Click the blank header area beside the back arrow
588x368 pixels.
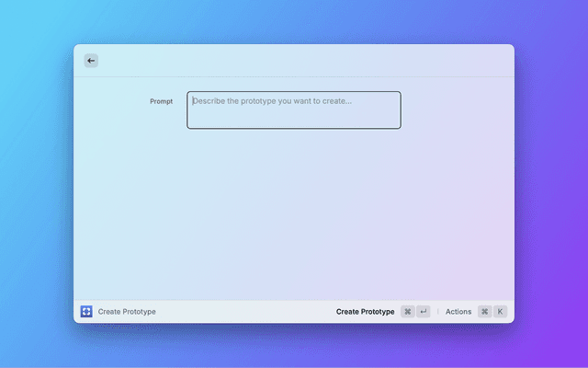294,61
